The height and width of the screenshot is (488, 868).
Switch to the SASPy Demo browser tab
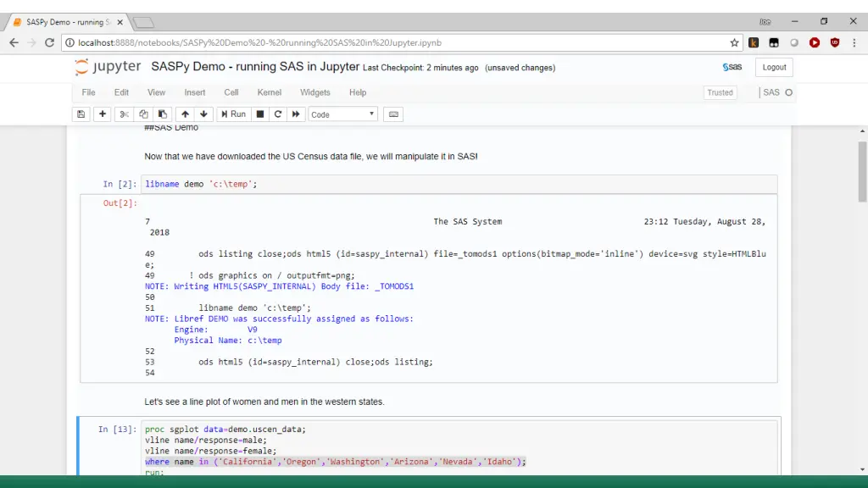pyautogui.click(x=68, y=22)
